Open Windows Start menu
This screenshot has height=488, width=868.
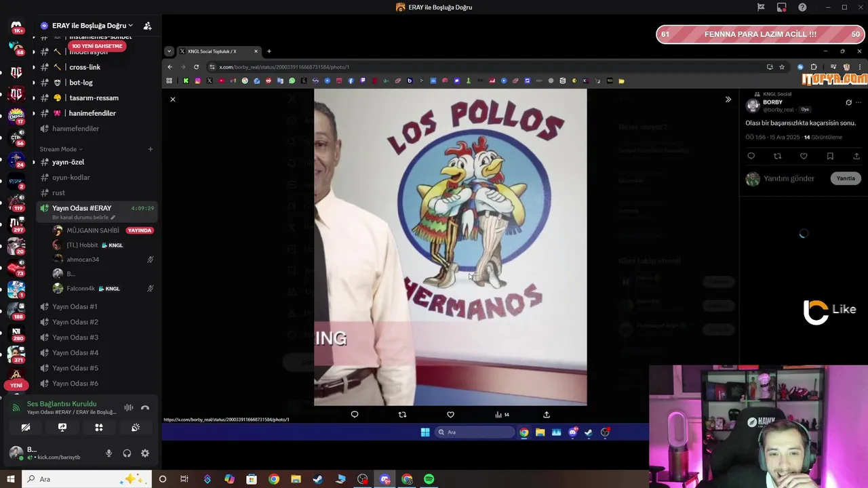click(x=10, y=479)
